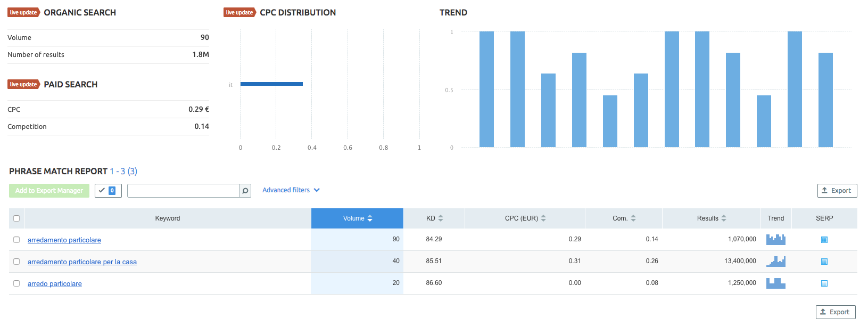Click the CPC distribution bar for it
This screenshot has width=868, height=334.
(x=271, y=84)
